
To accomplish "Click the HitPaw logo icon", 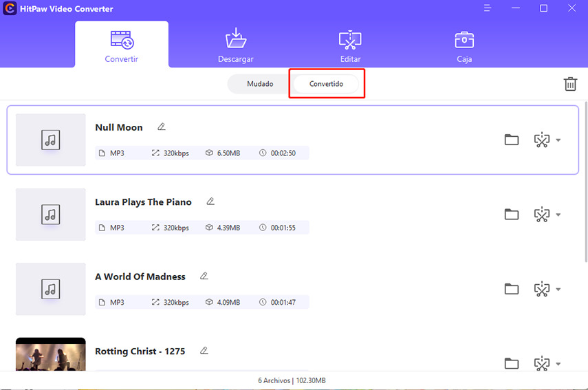I will (x=10, y=8).
